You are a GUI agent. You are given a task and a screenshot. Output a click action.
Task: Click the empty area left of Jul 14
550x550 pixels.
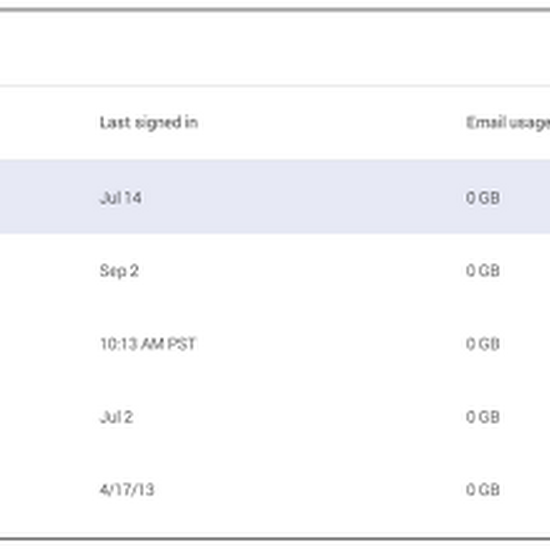[49, 197]
